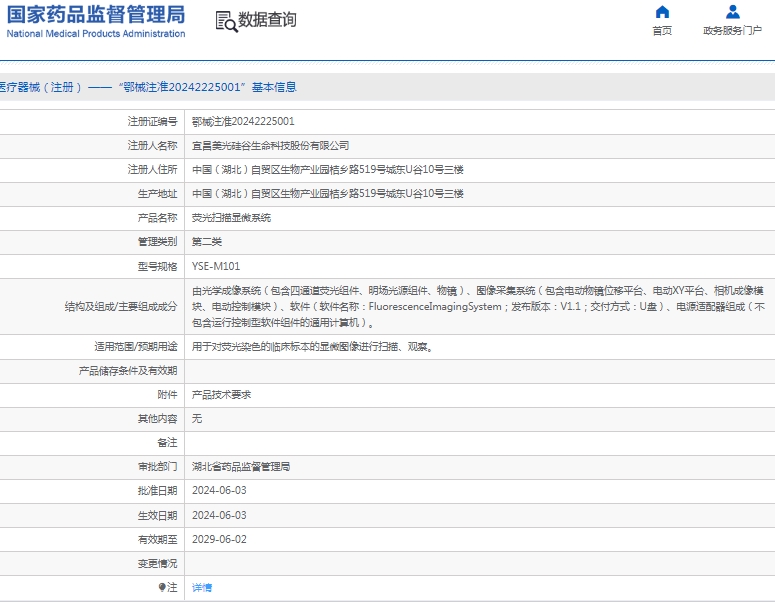This screenshot has width=775, height=608.
Task: Click the 首页 text label
Action: click(662, 31)
